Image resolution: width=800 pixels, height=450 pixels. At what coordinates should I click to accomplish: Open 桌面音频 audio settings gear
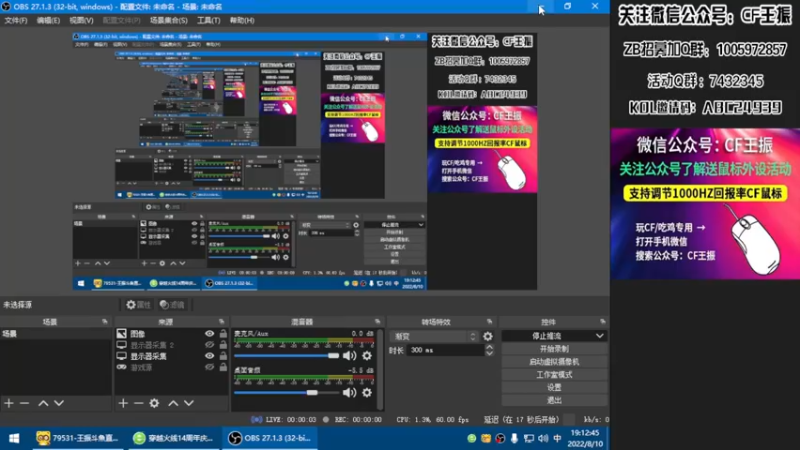click(x=367, y=392)
